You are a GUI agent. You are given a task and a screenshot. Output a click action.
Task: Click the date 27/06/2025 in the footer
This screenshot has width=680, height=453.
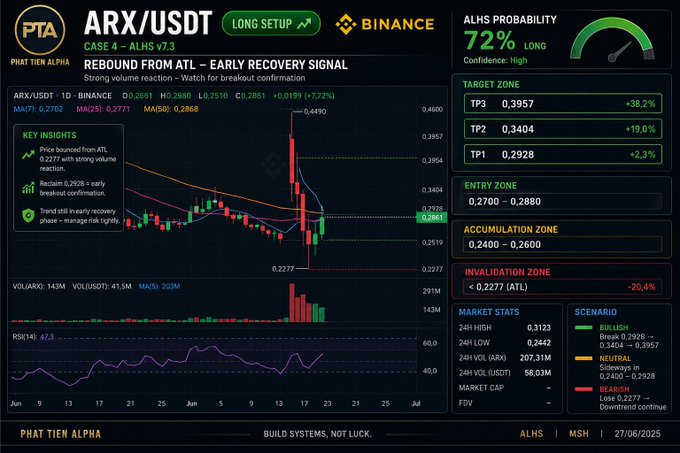tap(638, 433)
